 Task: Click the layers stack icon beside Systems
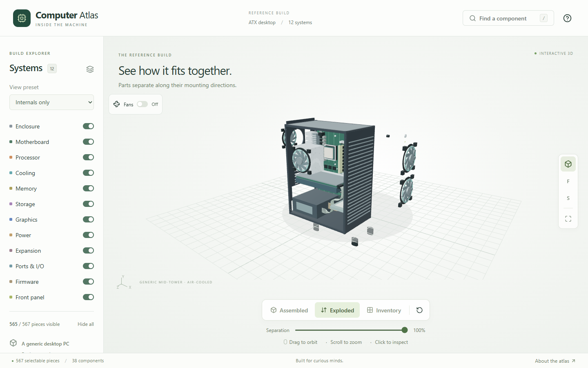pyautogui.click(x=90, y=69)
